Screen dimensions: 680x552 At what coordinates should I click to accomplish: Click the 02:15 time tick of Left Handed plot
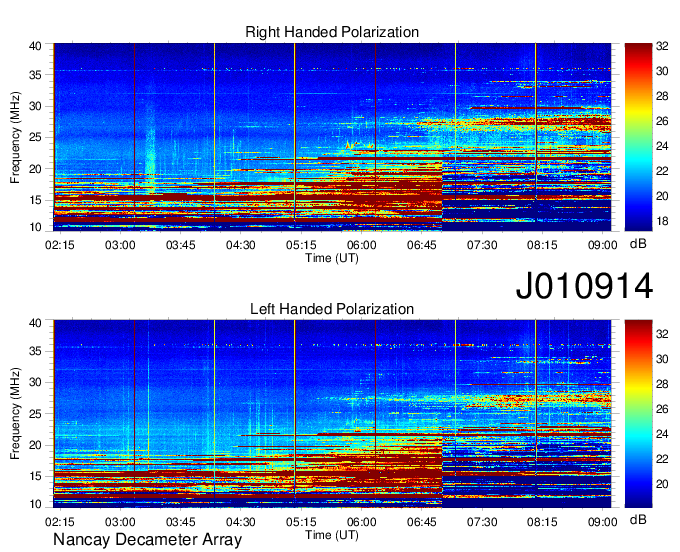pos(60,522)
